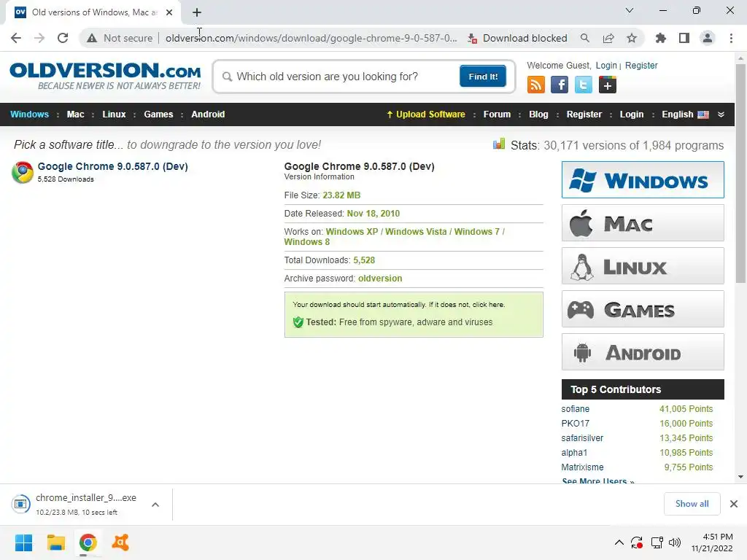Open contributor sofiane's profile
747x560 pixels.
point(575,409)
